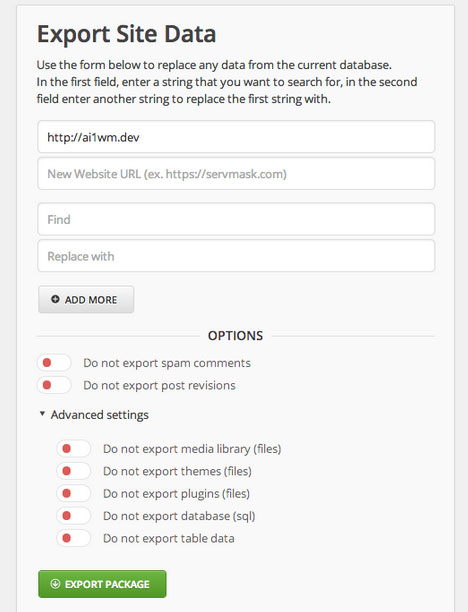Viewport: 468px width, 612px height.
Task: Click the Advanced settings label
Action: (x=100, y=415)
